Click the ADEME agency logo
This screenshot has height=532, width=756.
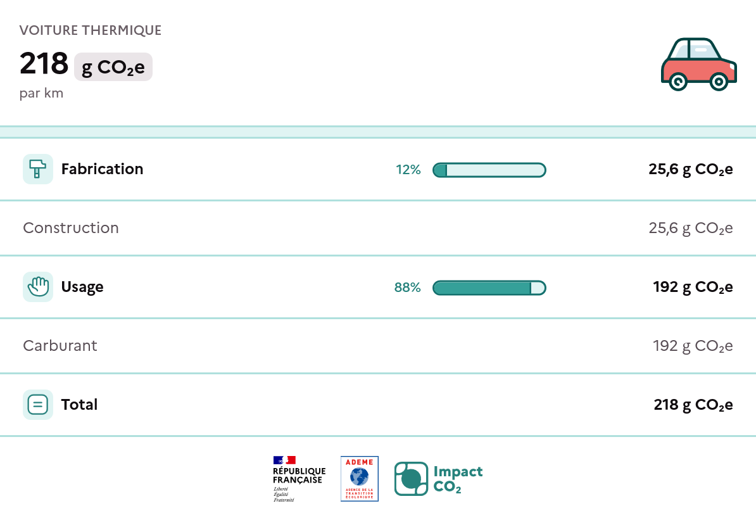pos(359,479)
